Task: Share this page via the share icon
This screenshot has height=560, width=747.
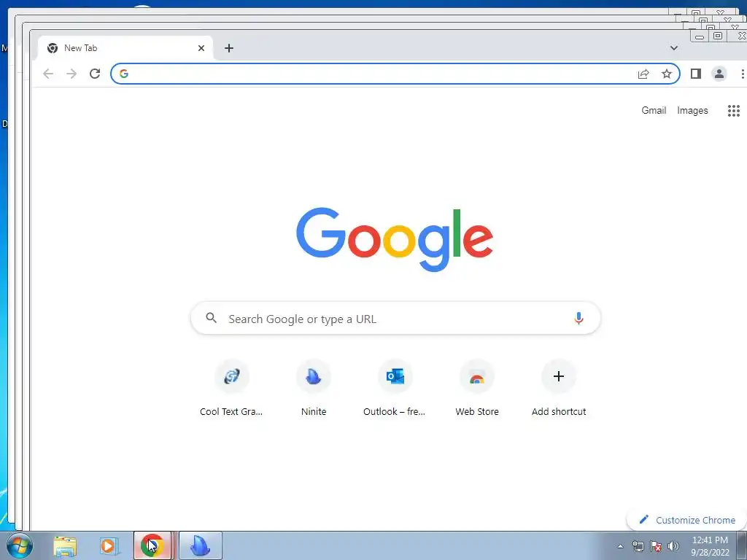Action: 643,74
